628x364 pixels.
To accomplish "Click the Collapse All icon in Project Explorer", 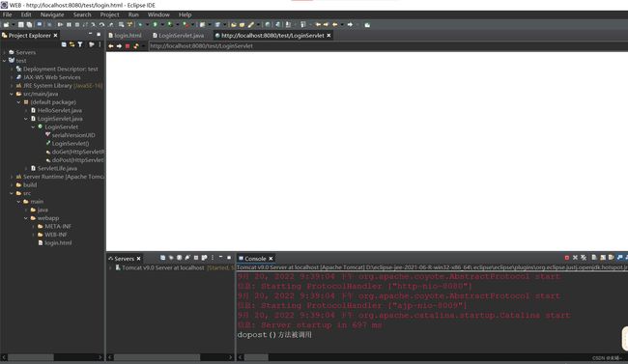I will [x=64, y=44].
